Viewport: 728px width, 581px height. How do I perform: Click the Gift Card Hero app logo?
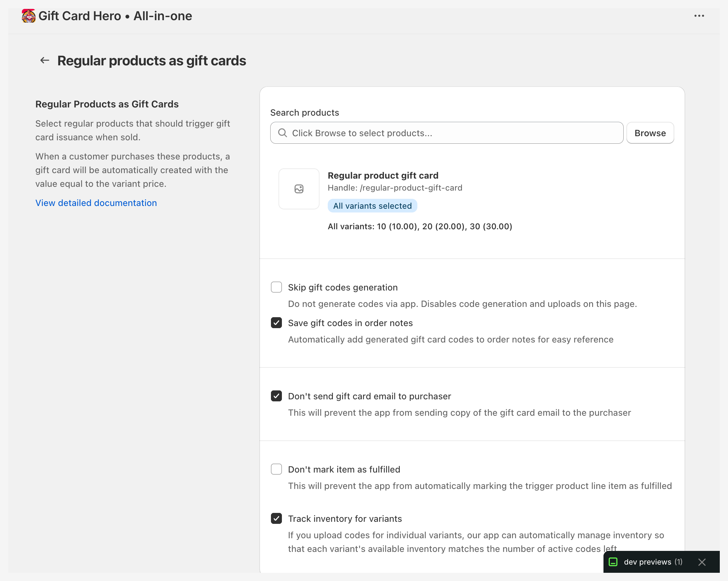point(28,16)
